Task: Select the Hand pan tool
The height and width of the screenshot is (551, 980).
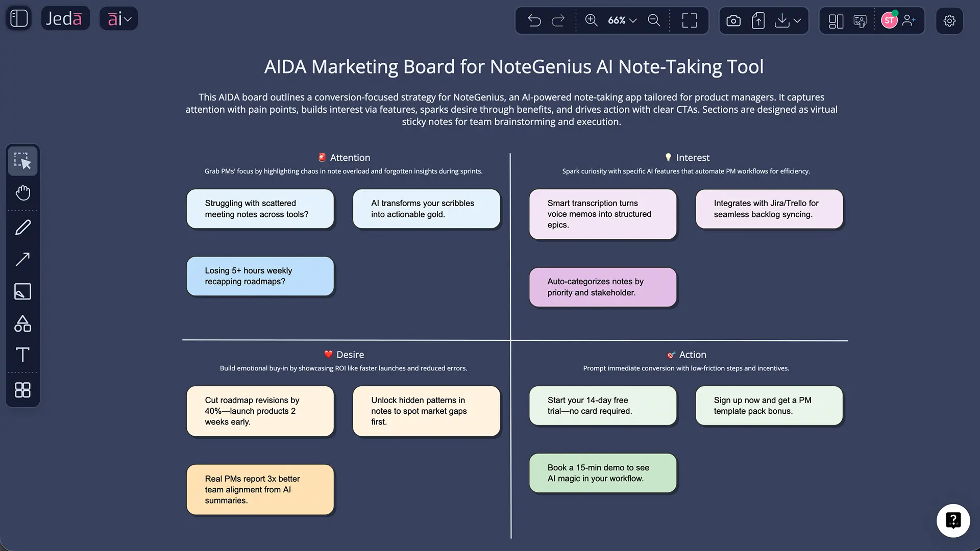Action: pos(22,192)
